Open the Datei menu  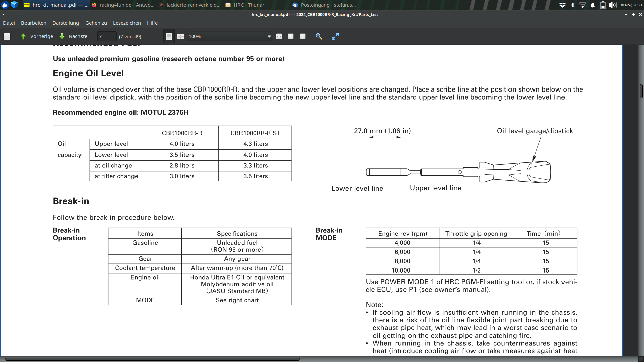click(x=9, y=23)
